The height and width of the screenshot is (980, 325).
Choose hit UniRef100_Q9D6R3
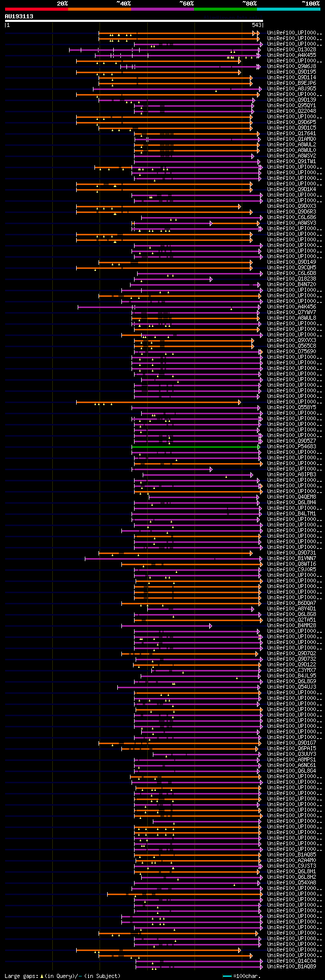click(291, 211)
